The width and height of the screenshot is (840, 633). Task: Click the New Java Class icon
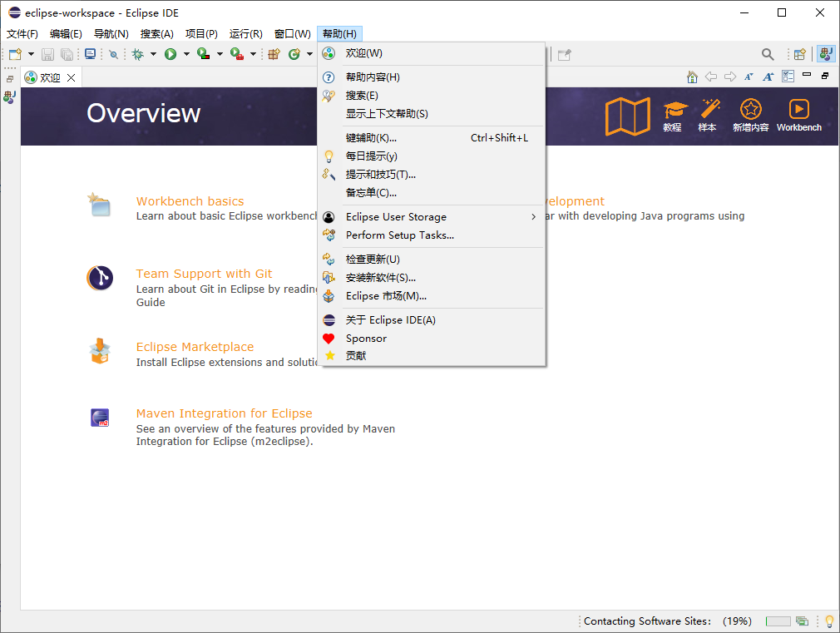[x=294, y=54]
